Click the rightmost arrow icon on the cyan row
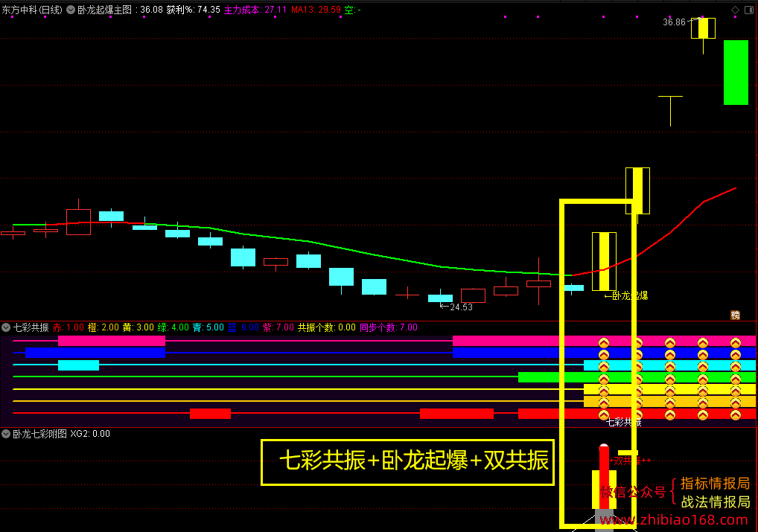The image size is (758, 532). tap(735, 366)
